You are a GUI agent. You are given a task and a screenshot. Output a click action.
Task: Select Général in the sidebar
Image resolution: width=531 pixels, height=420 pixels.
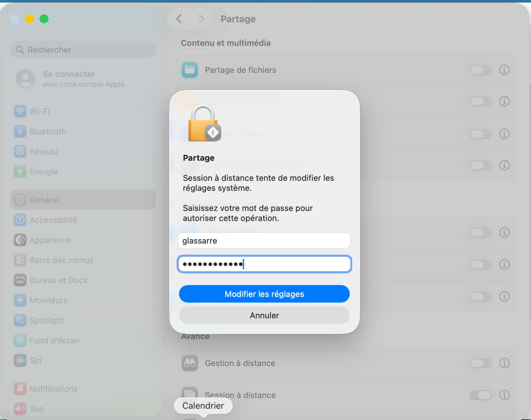coord(83,200)
